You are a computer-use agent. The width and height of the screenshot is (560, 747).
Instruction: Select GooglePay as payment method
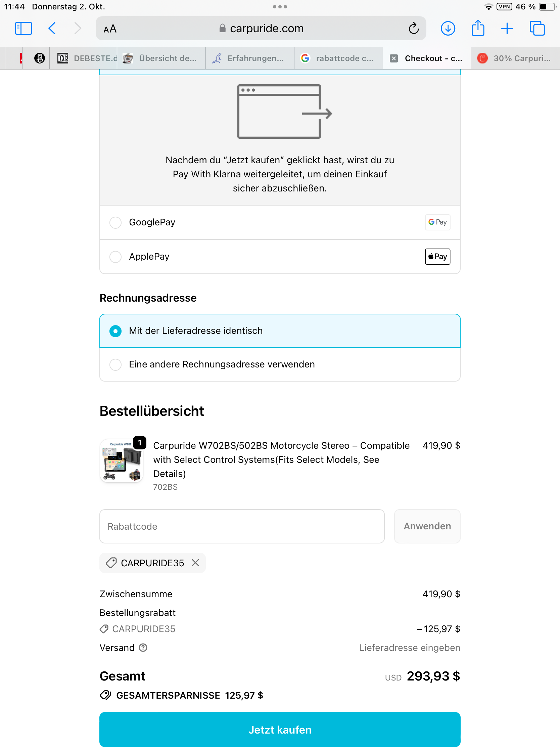pyautogui.click(x=115, y=223)
